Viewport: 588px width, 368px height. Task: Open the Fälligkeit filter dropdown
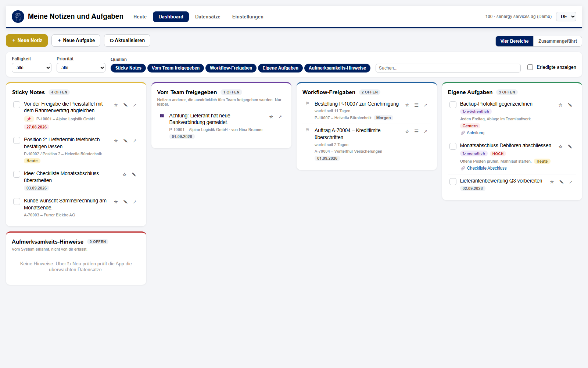click(x=32, y=68)
